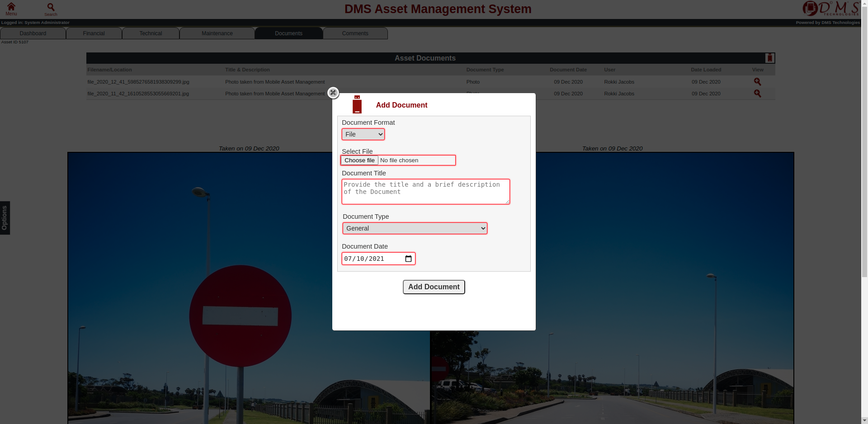This screenshot has width=868, height=424.
Task: Click the red USB document icon in dialog
Action: tap(357, 104)
